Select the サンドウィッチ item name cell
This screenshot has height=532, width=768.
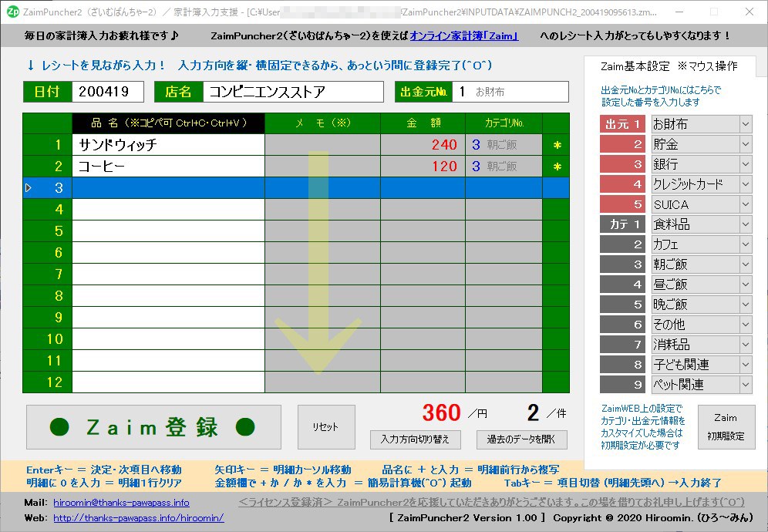pyautogui.click(x=169, y=145)
